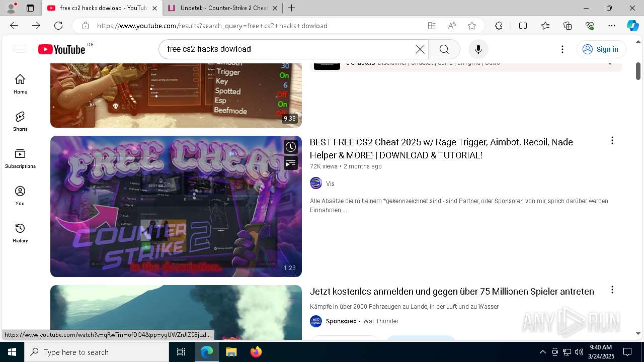Open the volume control in tray
Screen dimensions: 644x362
tap(579, 352)
